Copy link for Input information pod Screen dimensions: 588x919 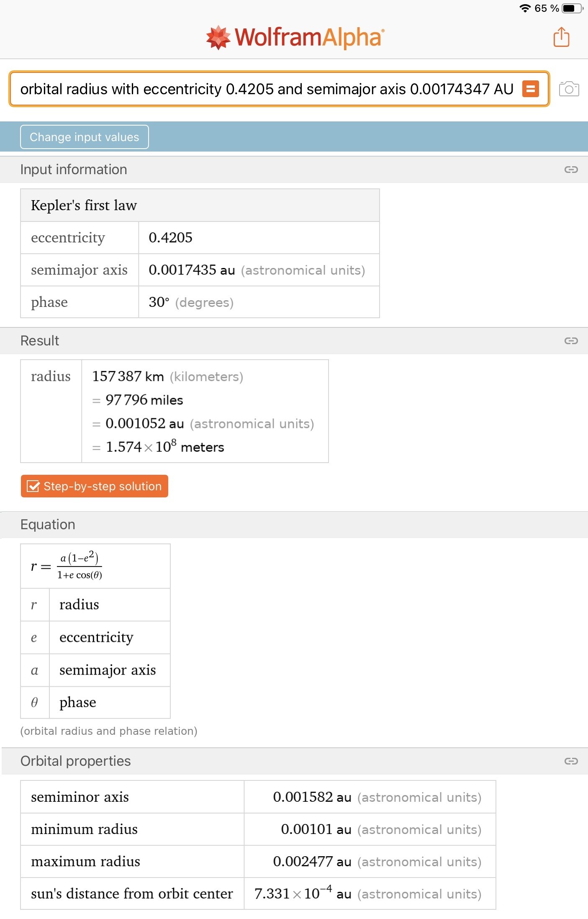coord(571,170)
